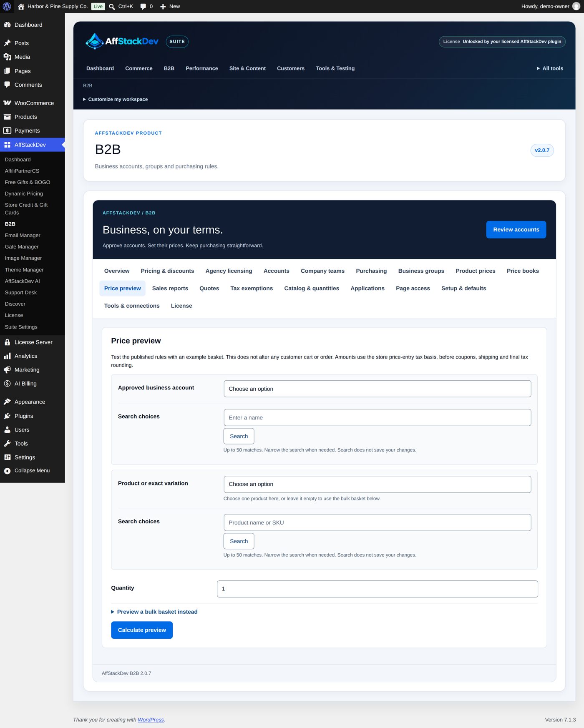Open the comments bubble icon in admin bar
This screenshot has width=584, height=728.
tap(143, 7)
